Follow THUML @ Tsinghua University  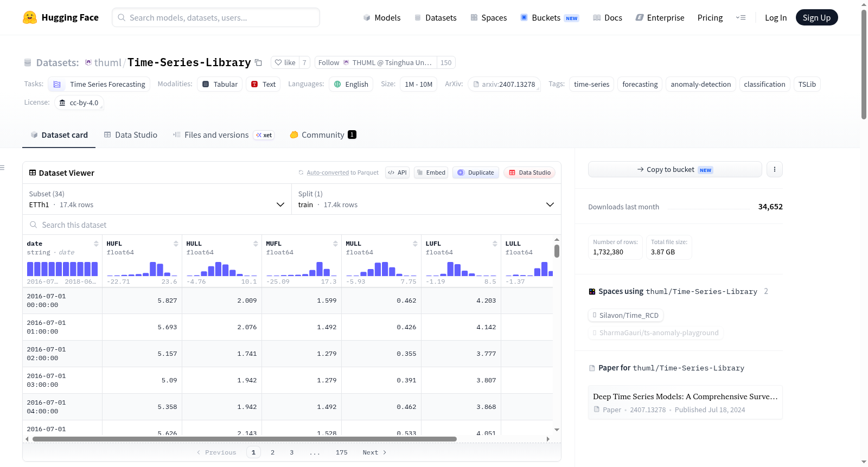tap(375, 62)
